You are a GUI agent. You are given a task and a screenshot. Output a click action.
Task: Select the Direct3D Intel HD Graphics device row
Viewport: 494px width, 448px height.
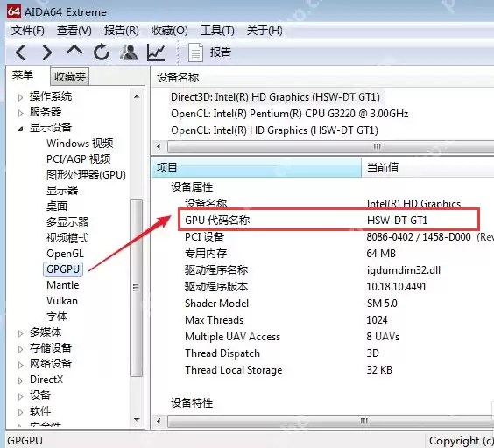[275, 97]
